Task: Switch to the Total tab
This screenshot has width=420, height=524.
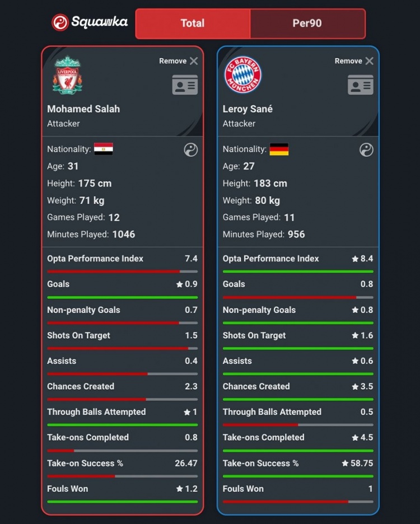Action: (x=192, y=24)
